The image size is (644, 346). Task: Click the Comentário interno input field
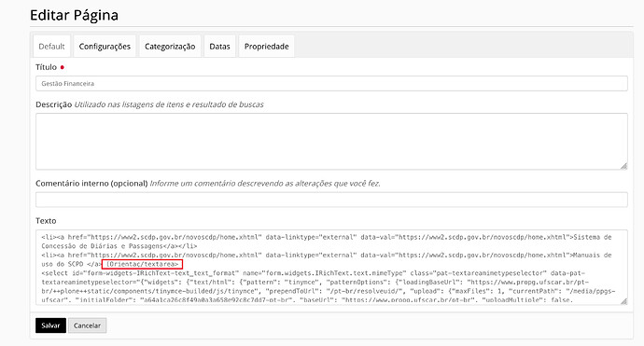(331, 200)
